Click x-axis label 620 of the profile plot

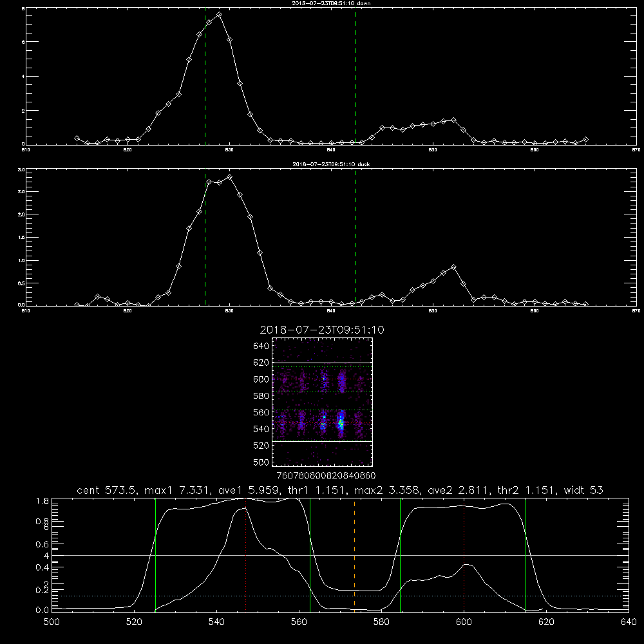tap(546, 622)
